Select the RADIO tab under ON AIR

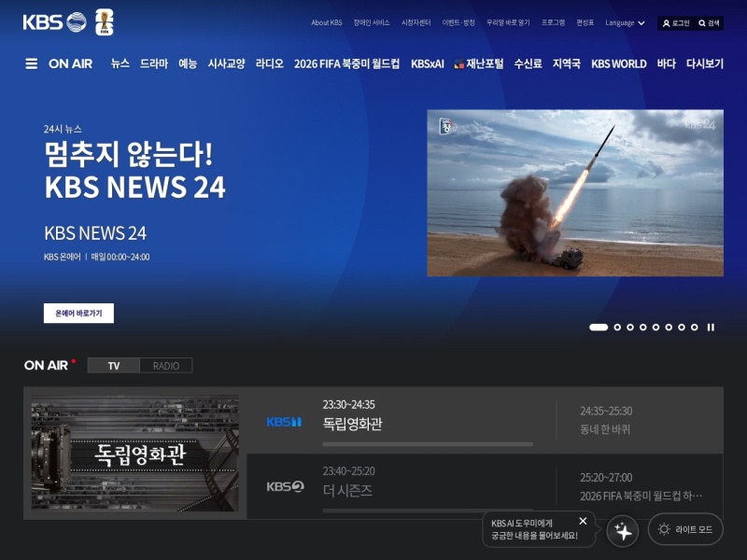pyautogui.click(x=166, y=366)
